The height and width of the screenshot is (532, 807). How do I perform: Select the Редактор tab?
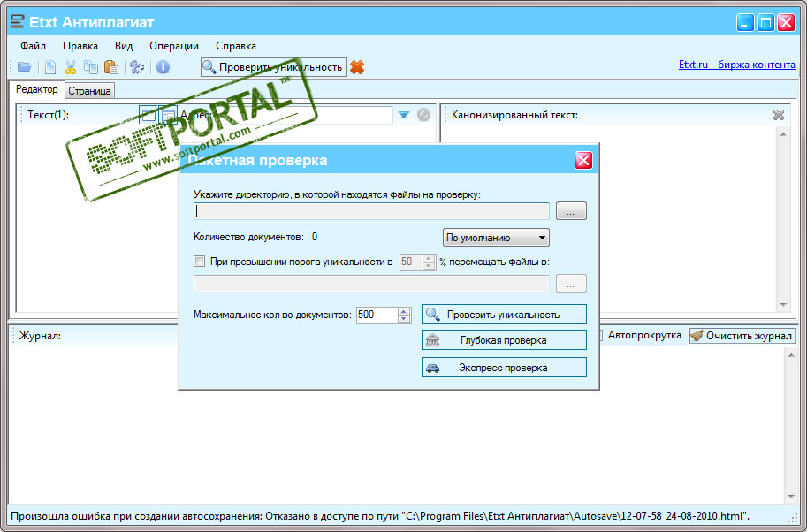36,89
